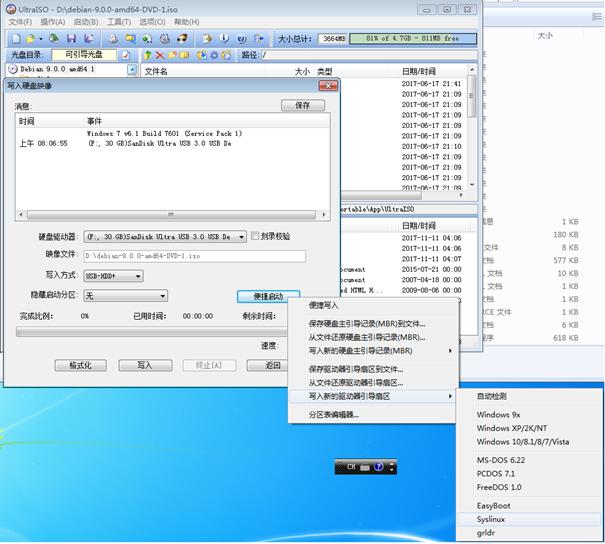The height and width of the screenshot is (544, 605).
Task: Open the 文件(F) menu
Action: pyautogui.click(x=20, y=22)
